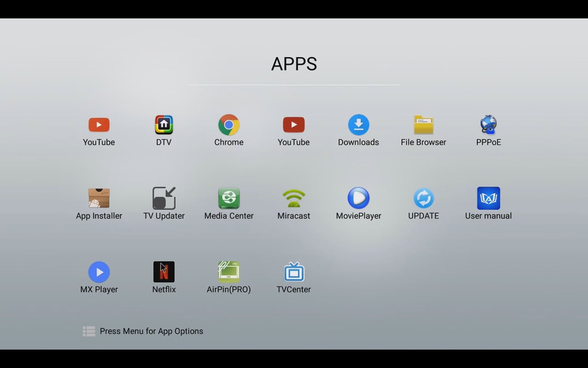The height and width of the screenshot is (368, 588).
Task: Launch the MX Player icon
Action: (99, 272)
